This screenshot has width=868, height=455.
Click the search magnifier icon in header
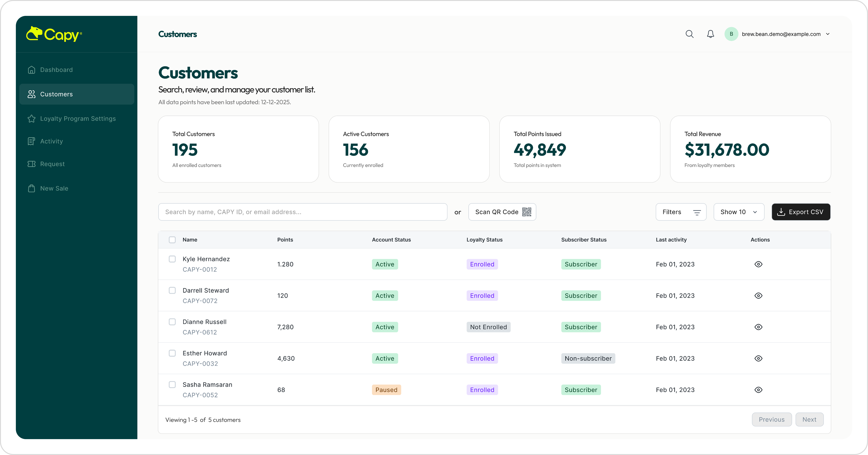(689, 34)
